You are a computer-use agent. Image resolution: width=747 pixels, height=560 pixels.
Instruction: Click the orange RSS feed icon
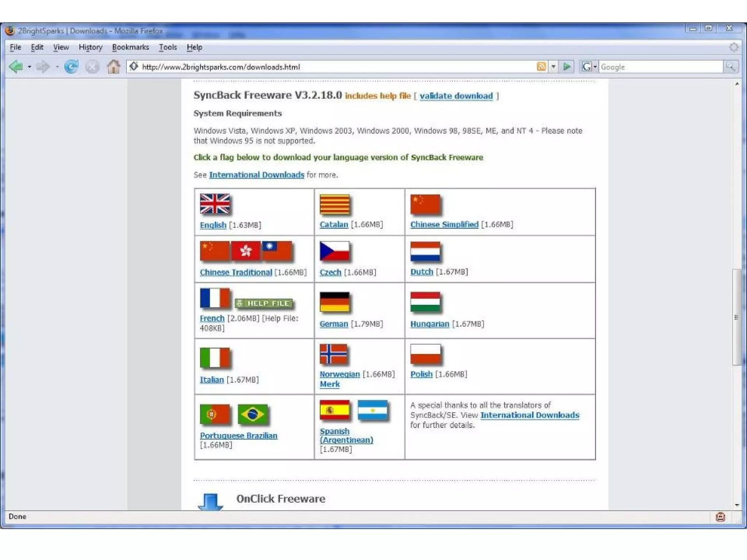tap(541, 67)
